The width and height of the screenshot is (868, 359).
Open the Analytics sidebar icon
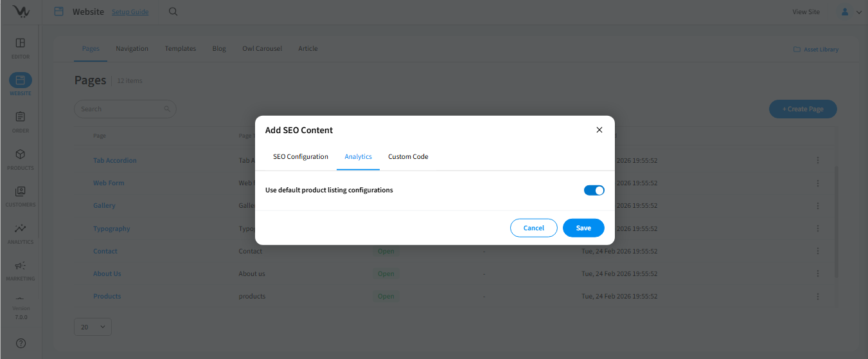click(20, 229)
